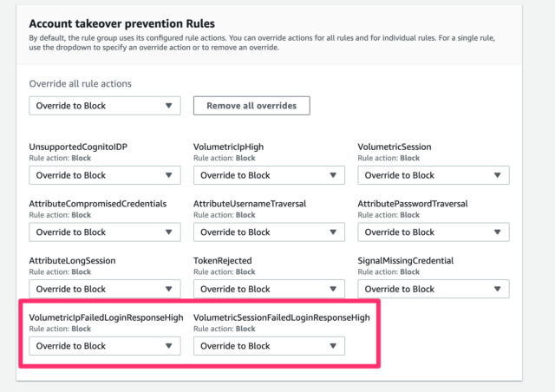Open the AttributePasswordTraversal override dropdown
Screen dimensions: 555x392
tap(434, 232)
